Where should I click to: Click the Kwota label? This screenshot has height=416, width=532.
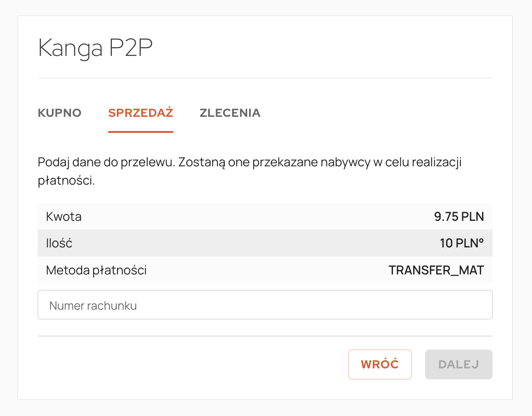point(64,217)
